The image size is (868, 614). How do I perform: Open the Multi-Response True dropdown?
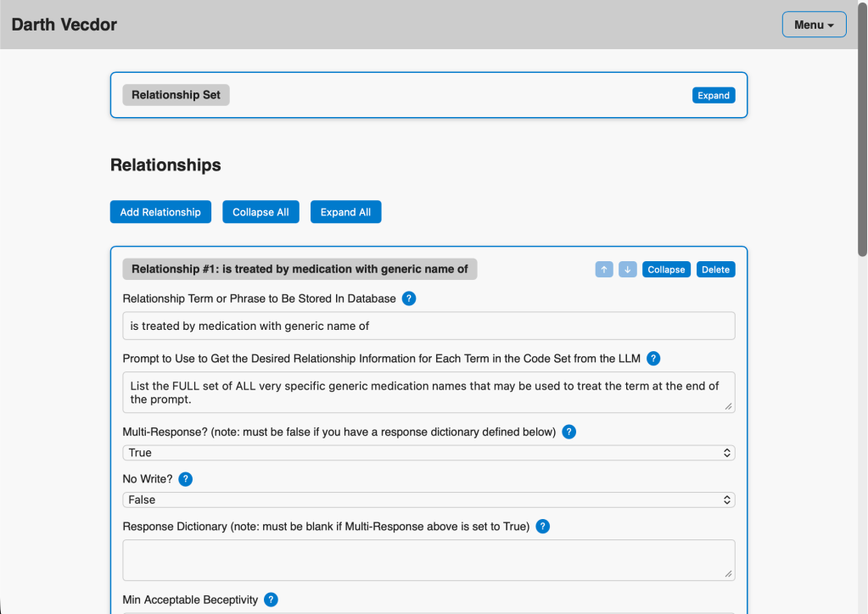coord(428,453)
